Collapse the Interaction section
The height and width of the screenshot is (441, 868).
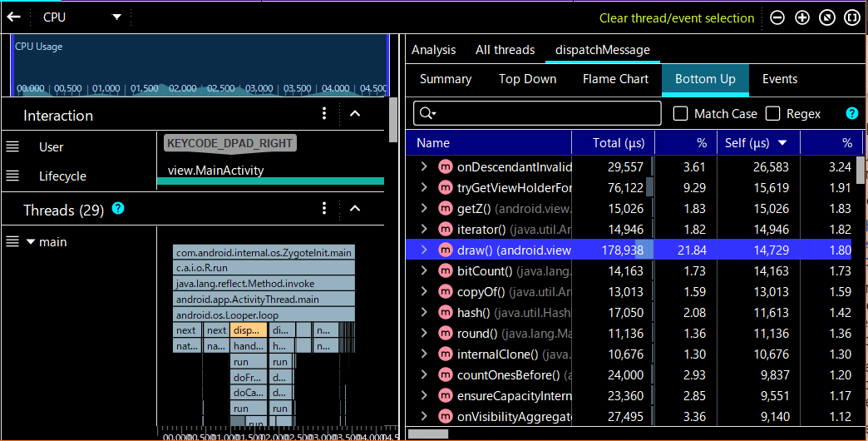[x=355, y=113]
